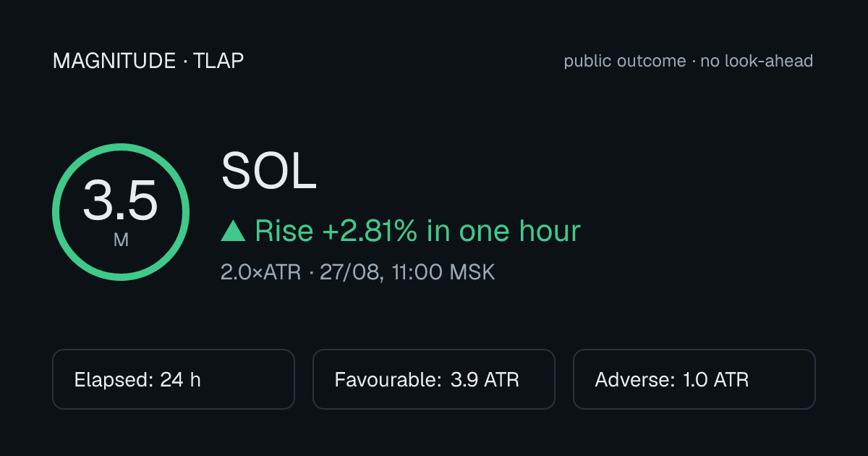Select the 3.5 magnitude score number

coord(120,201)
